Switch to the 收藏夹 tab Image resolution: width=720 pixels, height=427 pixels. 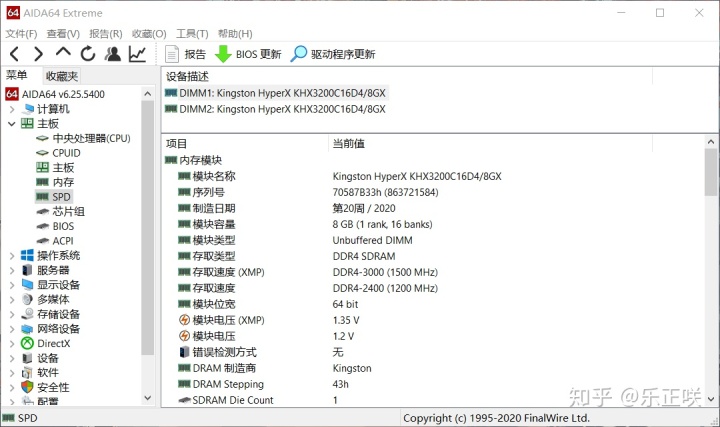click(x=62, y=76)
